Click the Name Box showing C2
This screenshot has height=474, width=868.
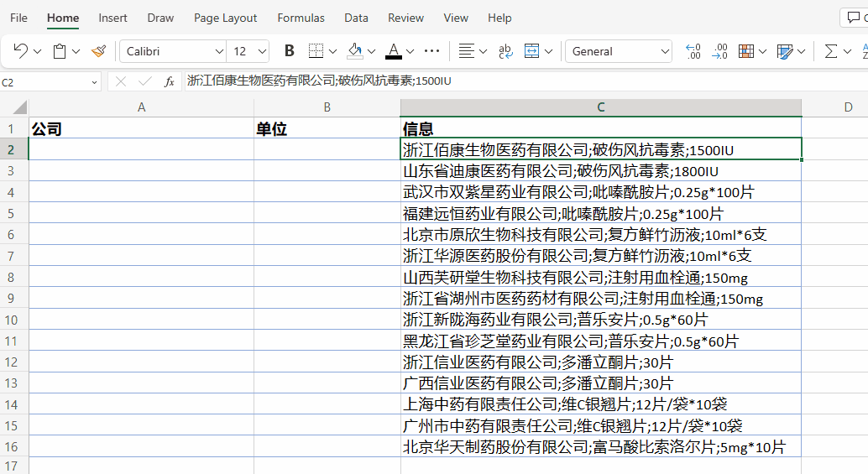point(43,82)
